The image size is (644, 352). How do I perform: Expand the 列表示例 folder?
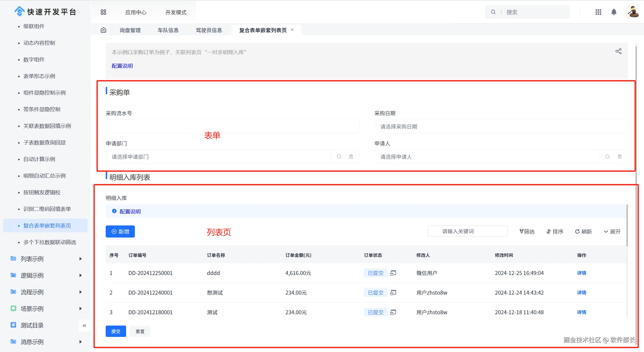[x=80, y=259]
